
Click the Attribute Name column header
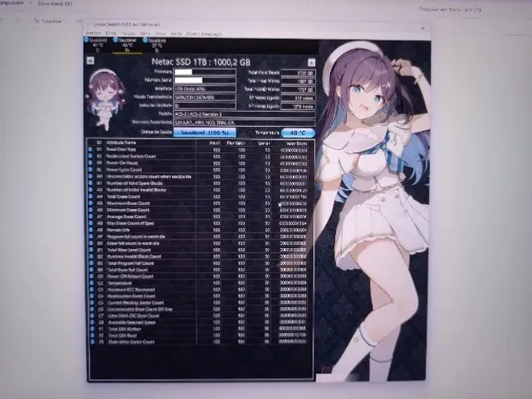[x=121, y=143]
